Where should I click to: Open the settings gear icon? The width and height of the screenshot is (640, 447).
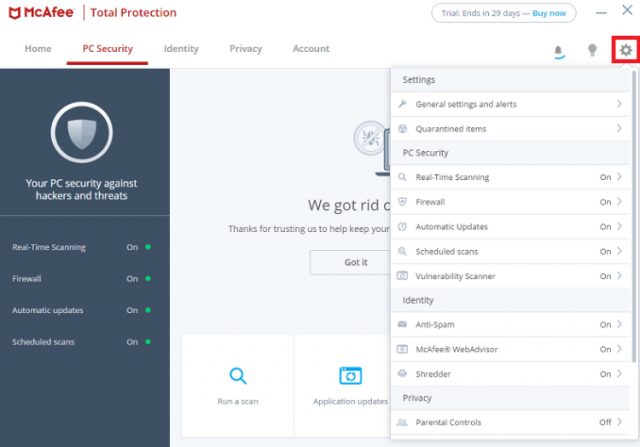point(626,50)
